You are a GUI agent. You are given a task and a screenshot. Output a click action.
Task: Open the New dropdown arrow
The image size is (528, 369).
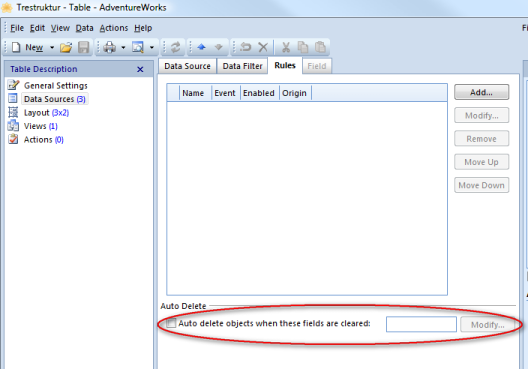(52, 47)
